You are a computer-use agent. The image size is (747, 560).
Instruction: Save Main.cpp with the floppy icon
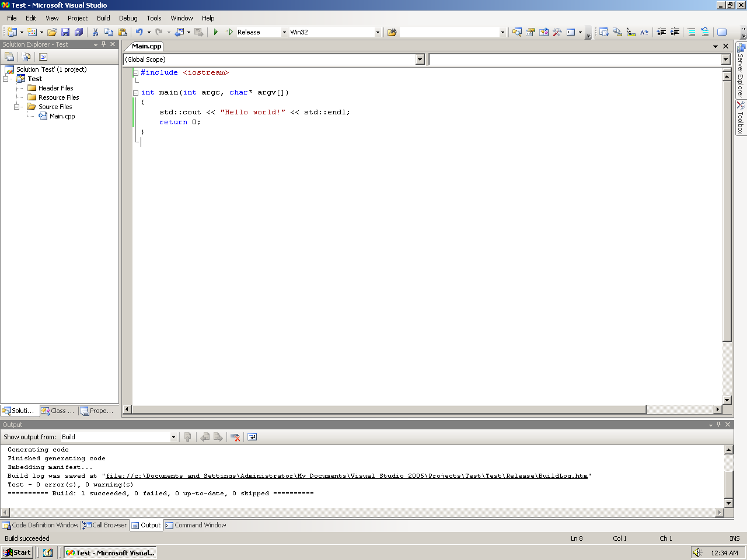click(x=65, y=32)
